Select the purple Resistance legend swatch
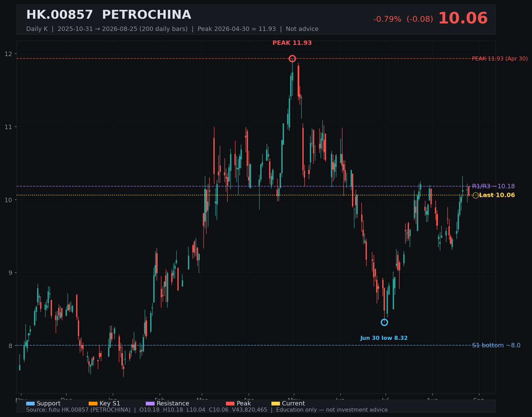 pyautogui.click(x=150, y=403)
